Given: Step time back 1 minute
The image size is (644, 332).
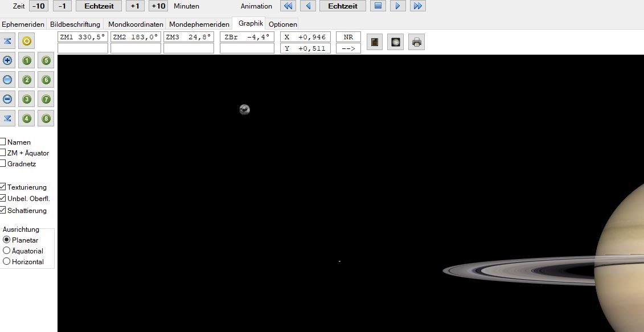Looking at the screenshot, I should 62,6.
